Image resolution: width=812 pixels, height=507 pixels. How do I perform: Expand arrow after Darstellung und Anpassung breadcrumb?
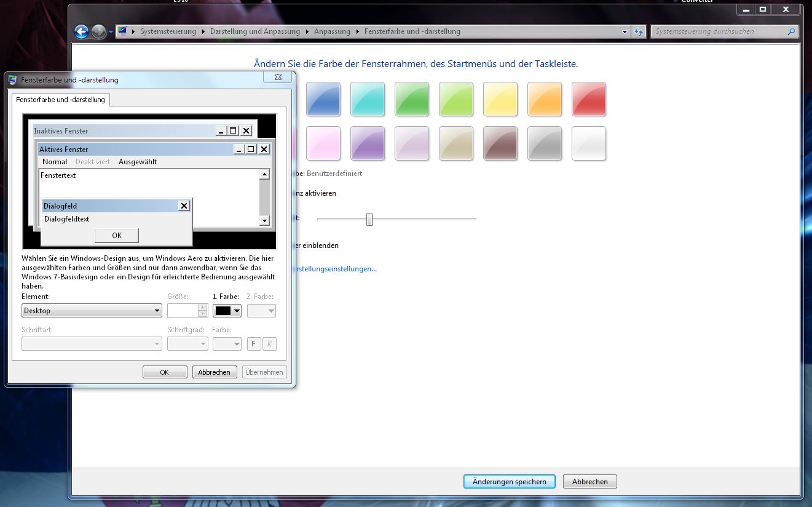pyautogui.click(x=307, y=31)
